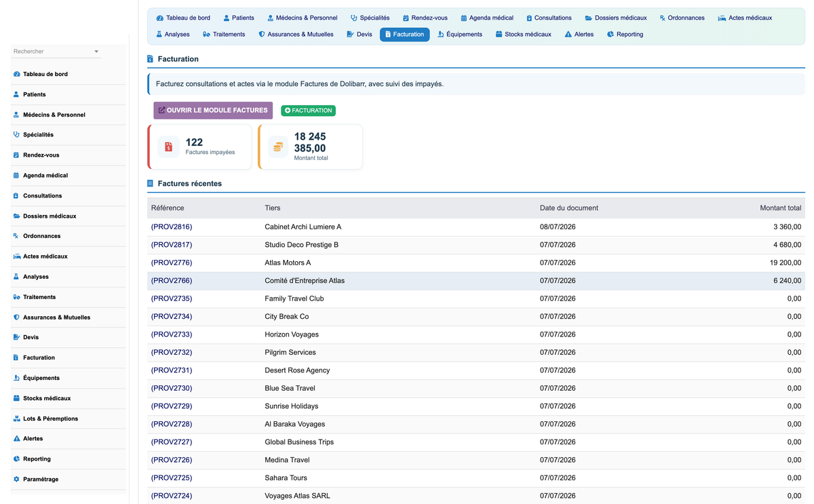Open invoice reference (PROV2735)
This screenshot has height=504, width=814.
click(172, 299)
